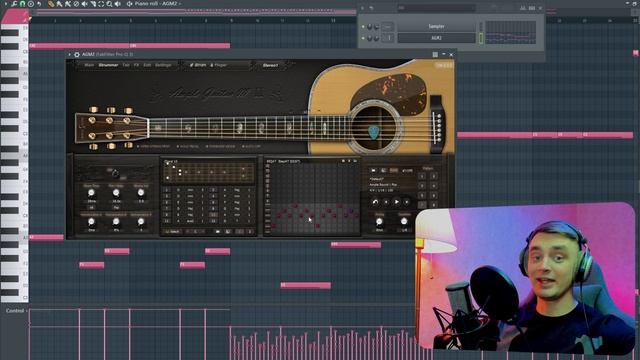Click the Sampler channel pan knob
Screen dimensions: 640x360
370,27
